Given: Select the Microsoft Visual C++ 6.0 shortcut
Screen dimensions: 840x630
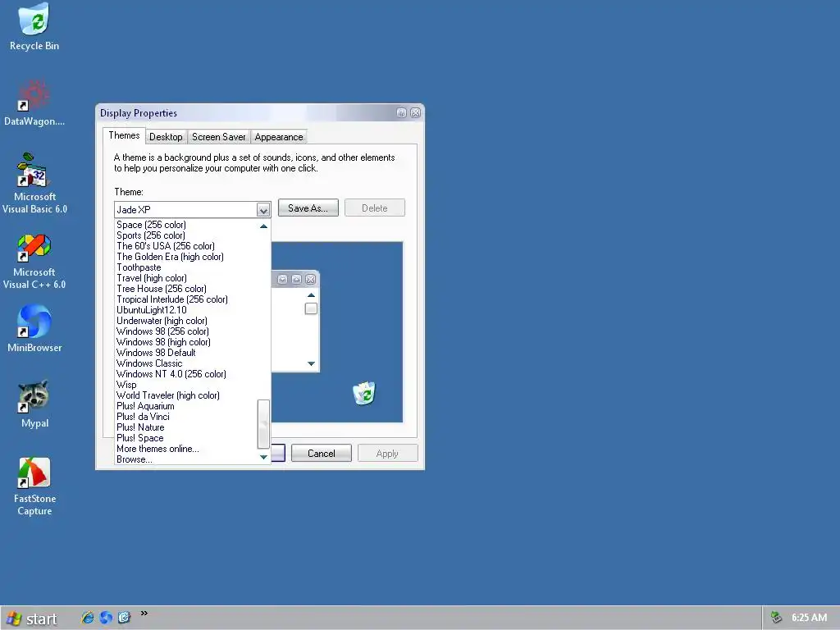Looking at the screenshot, I should pos(34,260).
